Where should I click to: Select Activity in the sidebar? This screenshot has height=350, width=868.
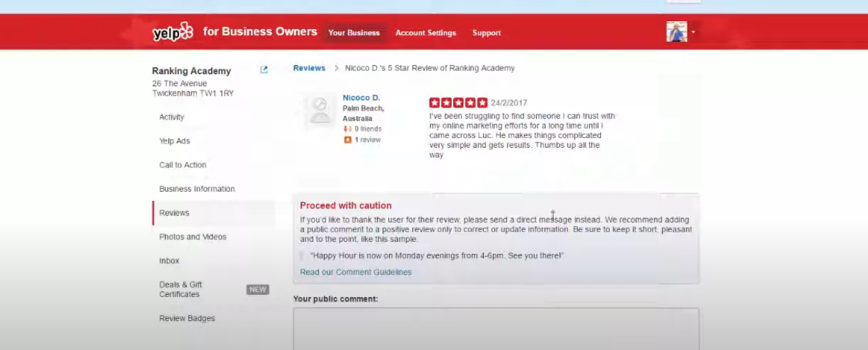coord(172,117)
